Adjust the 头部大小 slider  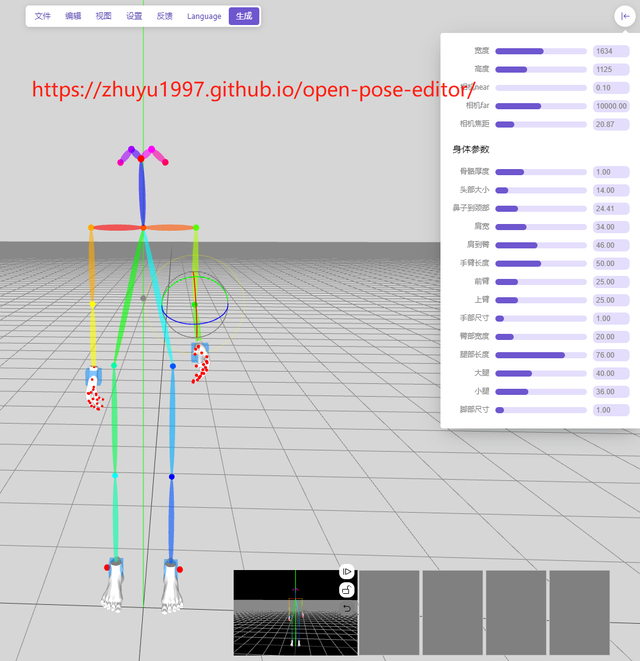(541, 190)
